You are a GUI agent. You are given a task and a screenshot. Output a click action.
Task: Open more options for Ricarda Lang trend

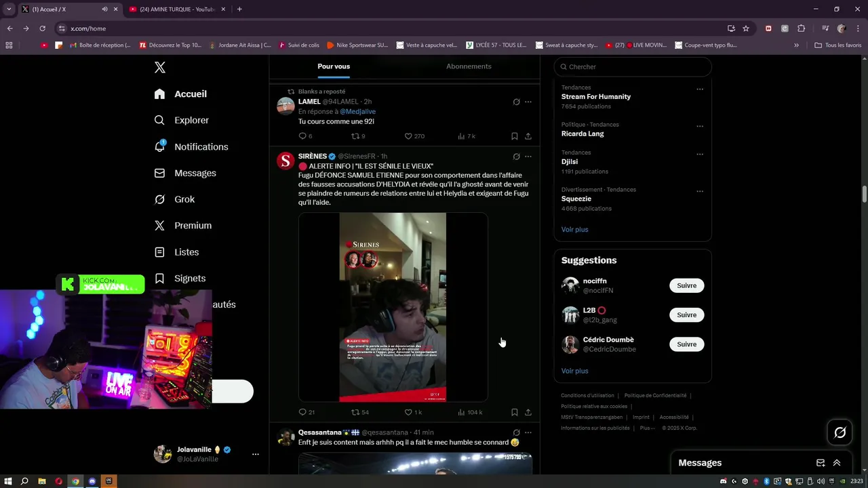coord(700,126)
